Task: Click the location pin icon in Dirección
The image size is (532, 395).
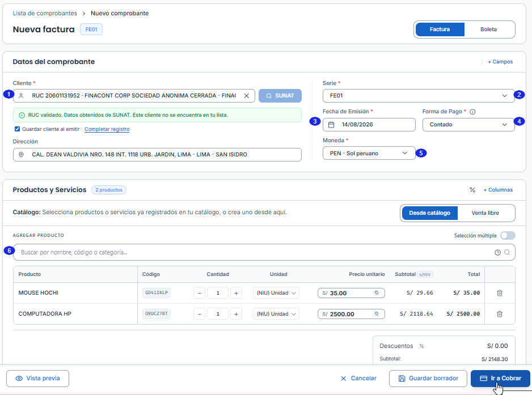Action: (21, 155)
